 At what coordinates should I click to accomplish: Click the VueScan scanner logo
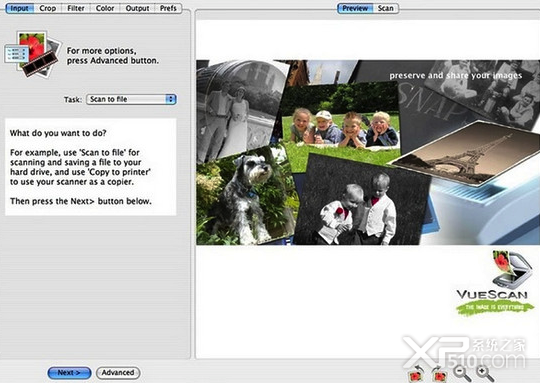495,283
